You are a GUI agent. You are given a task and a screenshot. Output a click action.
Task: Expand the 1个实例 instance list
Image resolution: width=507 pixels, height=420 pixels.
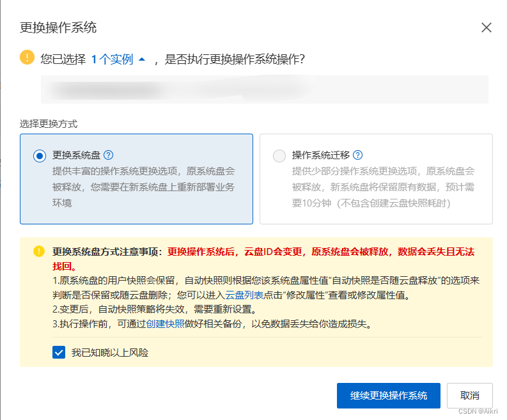112,59
